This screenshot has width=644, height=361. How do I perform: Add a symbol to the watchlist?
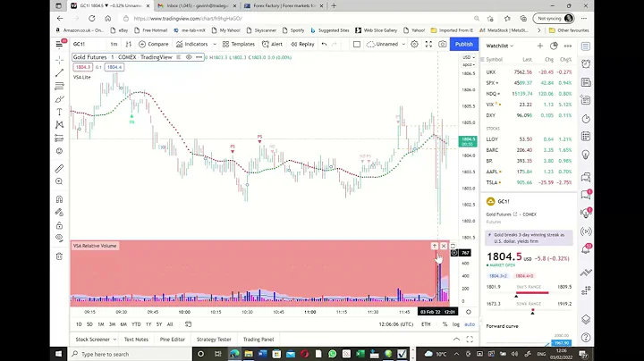click(539, 46)
